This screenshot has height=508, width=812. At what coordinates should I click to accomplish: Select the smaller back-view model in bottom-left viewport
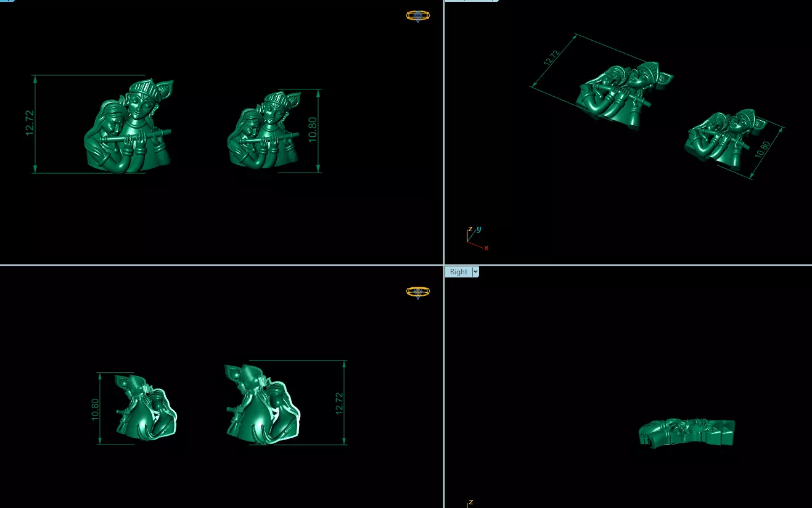[x=146, y=408]
